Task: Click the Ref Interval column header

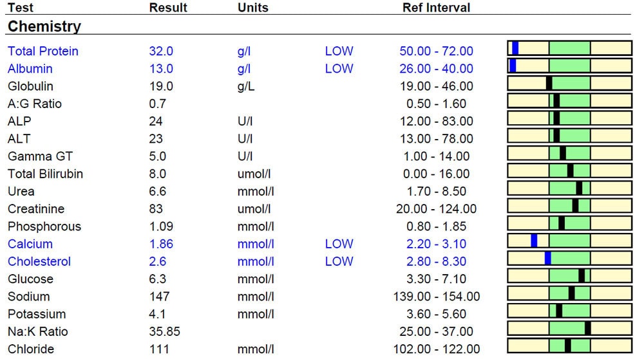Action: pyautogui.click(x=436, y=7)
